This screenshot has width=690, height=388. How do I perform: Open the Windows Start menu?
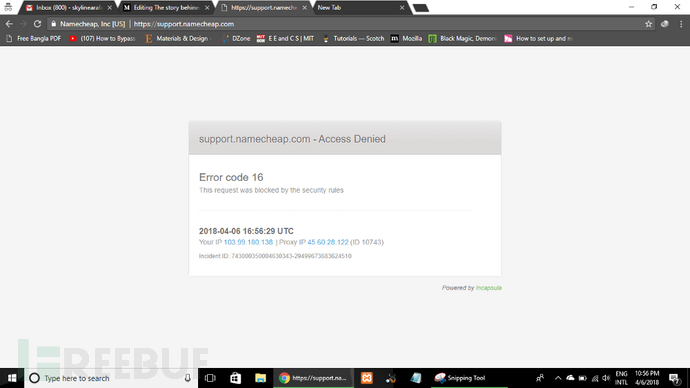(12, 378)
